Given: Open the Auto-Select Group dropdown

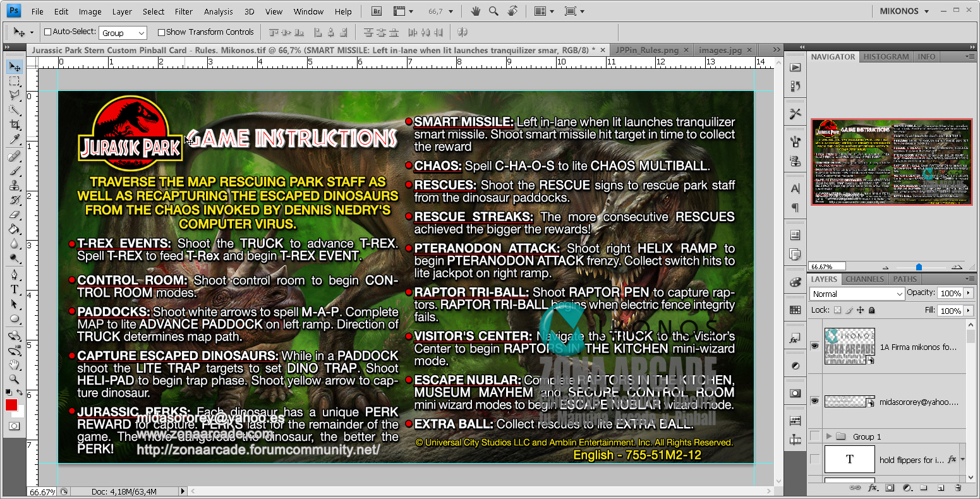Looking at the screenshot, I should click(x=123, y=33).
